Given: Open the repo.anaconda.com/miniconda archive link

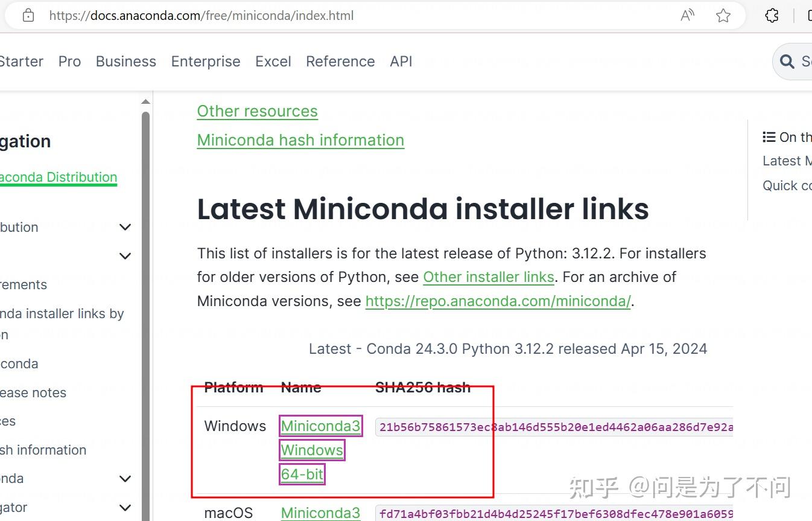Looking at the screenshot, I should click(x=497, y=301).
